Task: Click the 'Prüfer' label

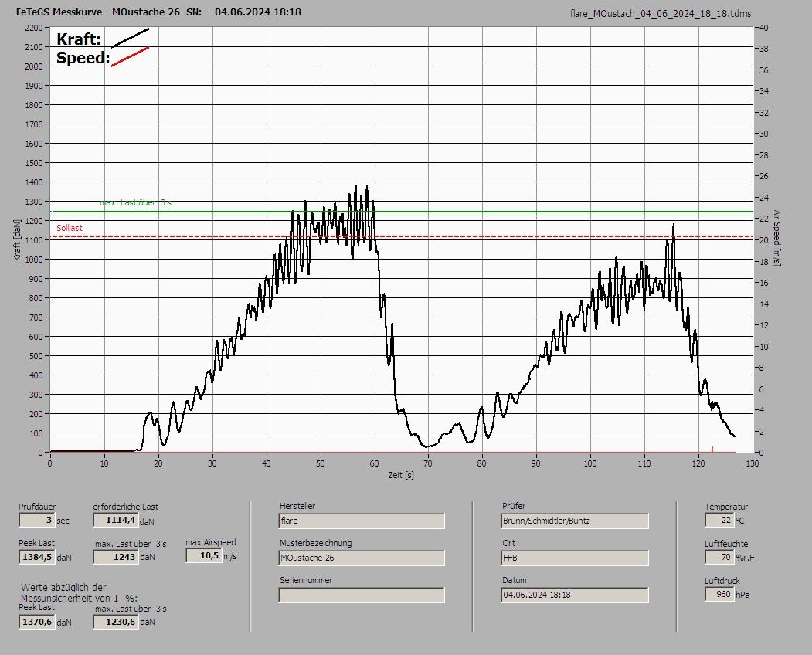Action: pyautogui.click(x=513, y=506)
